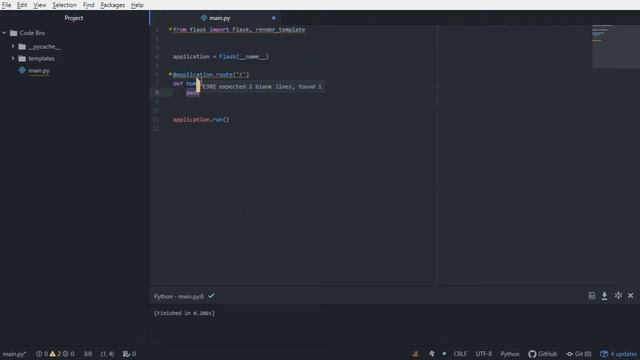Click the lint marker on line 6
640x360 pixels.
click(x=170, y=74)
